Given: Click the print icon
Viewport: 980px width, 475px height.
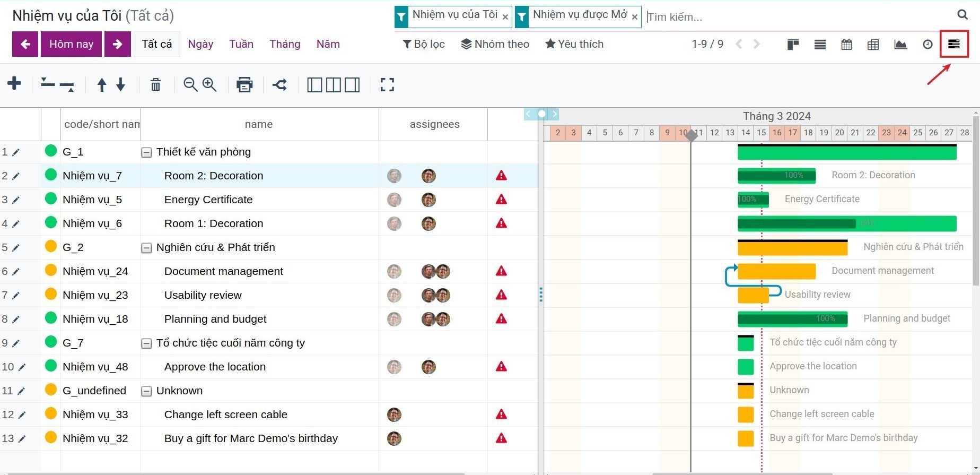Looking at the screenshot, I should pyautogui.click(x=244, y=84).
